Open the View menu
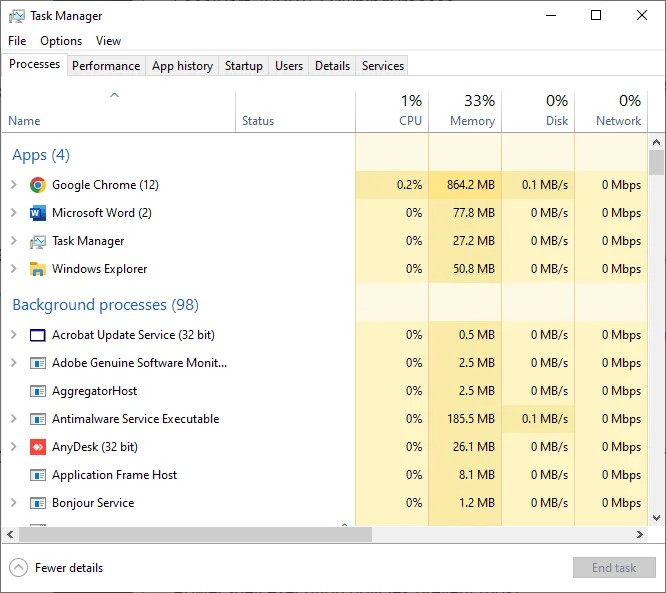The image size is (666, 593). tap(108, 41)
